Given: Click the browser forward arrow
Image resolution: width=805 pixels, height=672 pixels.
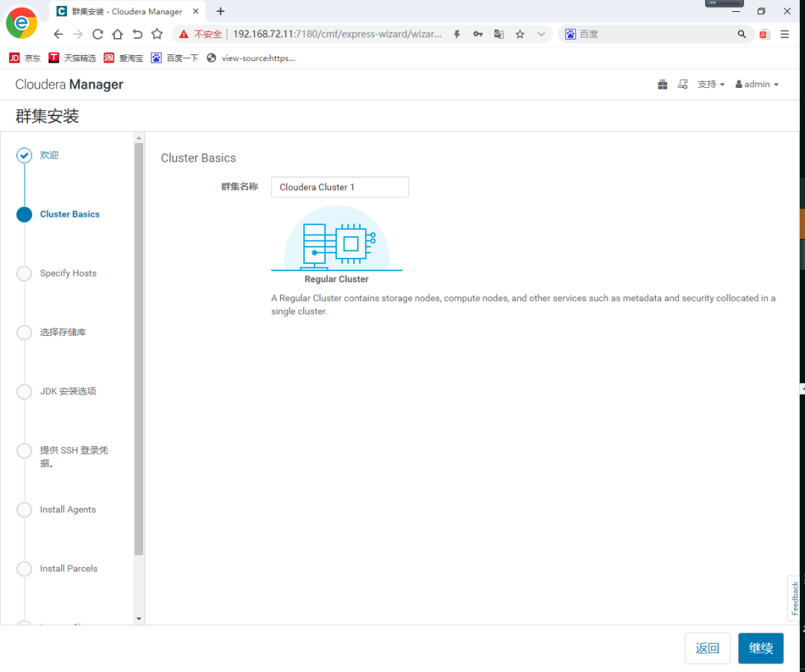Looking at the screenshot, I should [x=78, y=34].
